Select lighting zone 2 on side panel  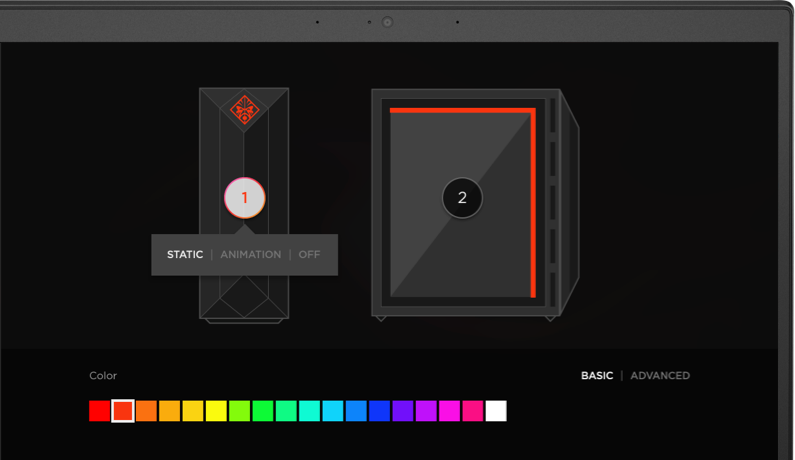point(462,198)
